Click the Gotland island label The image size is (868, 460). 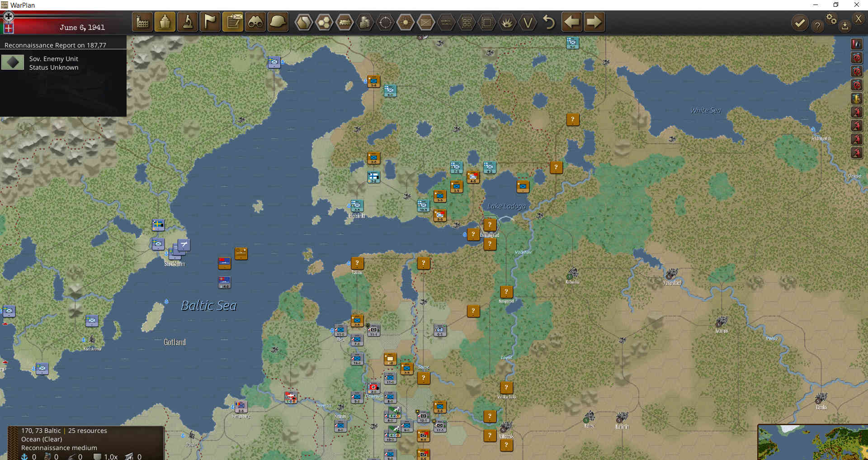tap(175, 342)
